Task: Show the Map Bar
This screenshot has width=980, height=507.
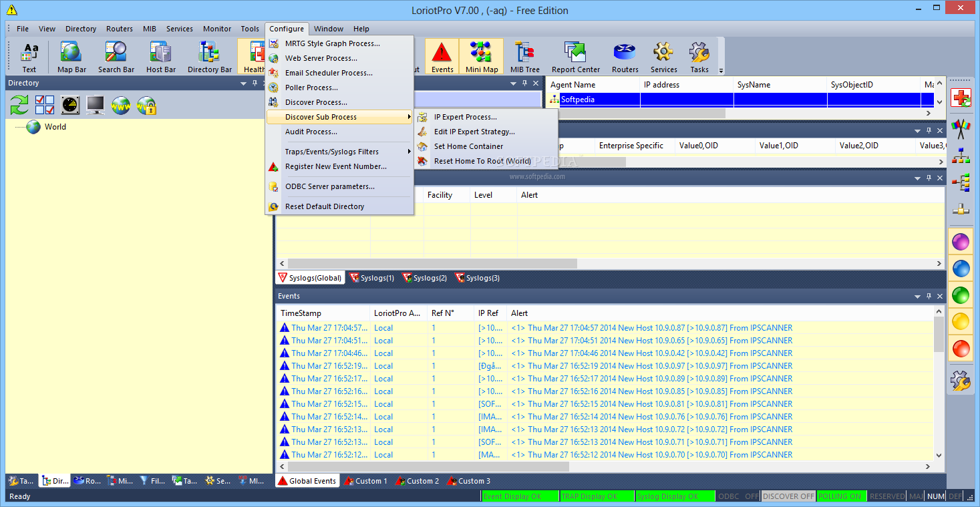Action: (x=71, y=57)
